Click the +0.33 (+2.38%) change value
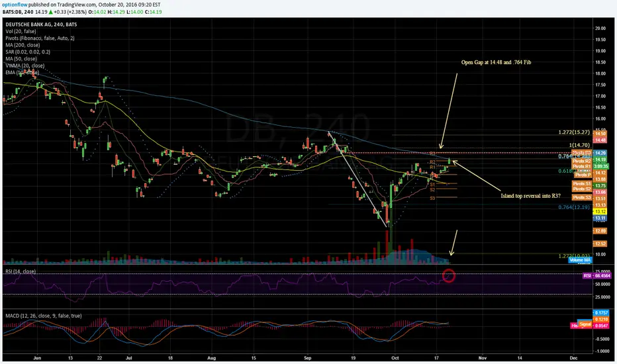Screen dimensions: 617x364 tap(70, 12)
